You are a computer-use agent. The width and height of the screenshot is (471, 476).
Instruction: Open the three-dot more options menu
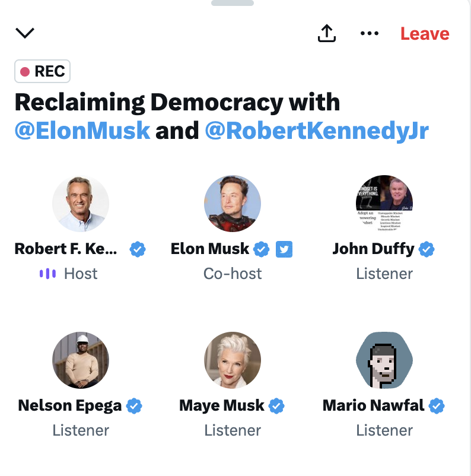pyautogui.click(x=369, y=34)
